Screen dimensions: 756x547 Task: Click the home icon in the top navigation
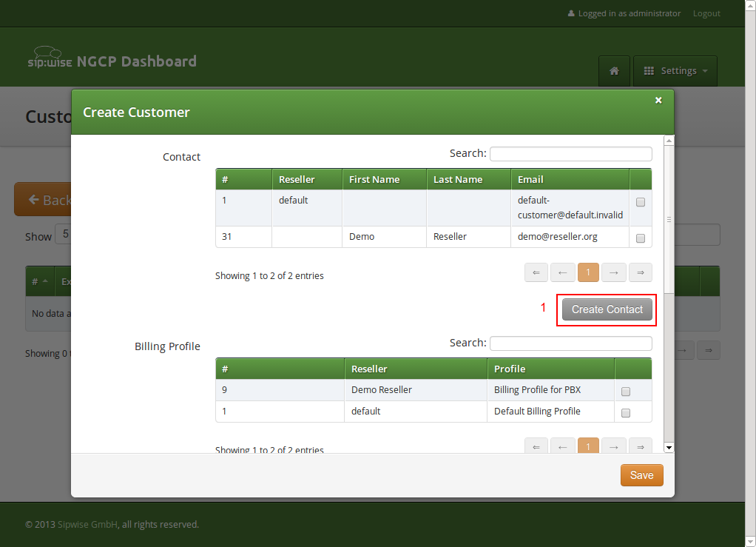(x=614, y=70)
